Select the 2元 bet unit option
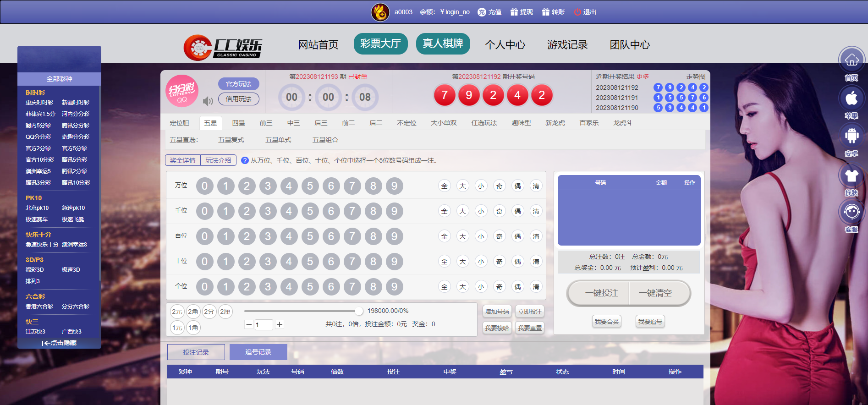This screenshot has width=868, height=405. pos(177,312)
